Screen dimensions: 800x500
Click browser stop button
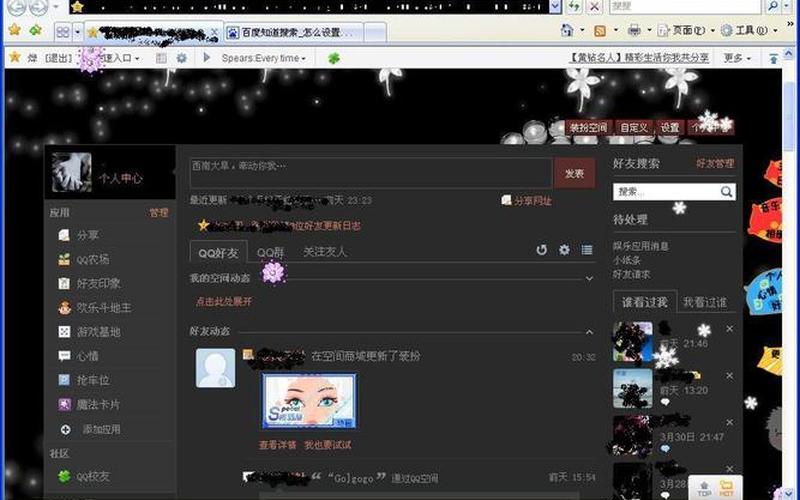pos(594,6)
